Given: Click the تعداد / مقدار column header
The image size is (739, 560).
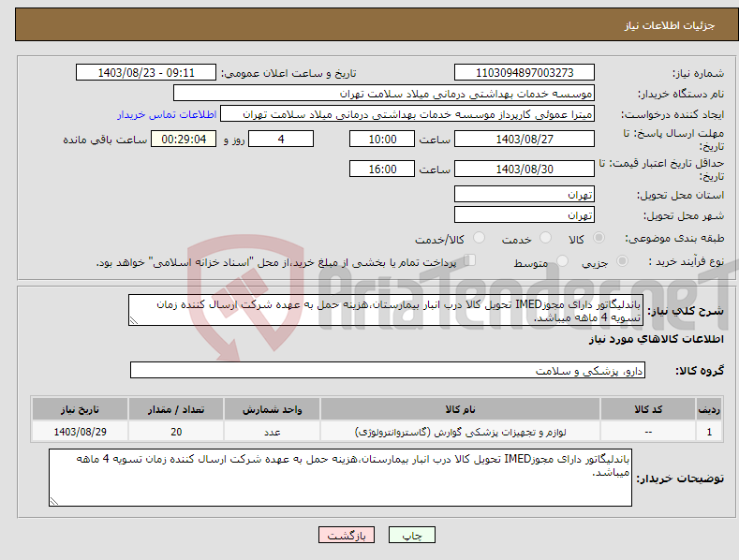Looking at the screenshot, I should tap(176, 409).
